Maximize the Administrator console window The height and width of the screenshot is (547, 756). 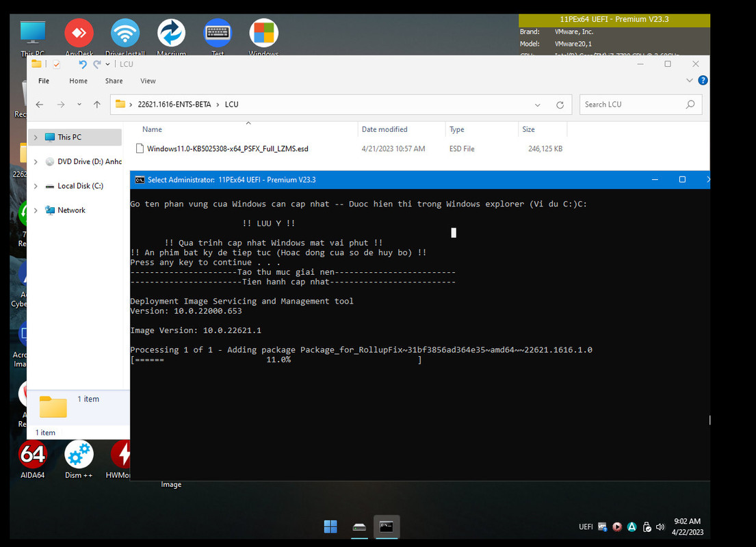click(682, 180)
